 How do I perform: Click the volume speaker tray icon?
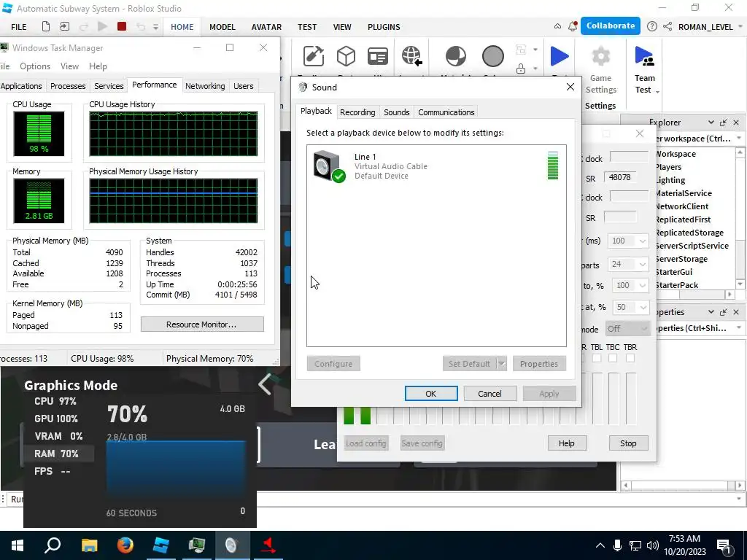coord(652,545)
